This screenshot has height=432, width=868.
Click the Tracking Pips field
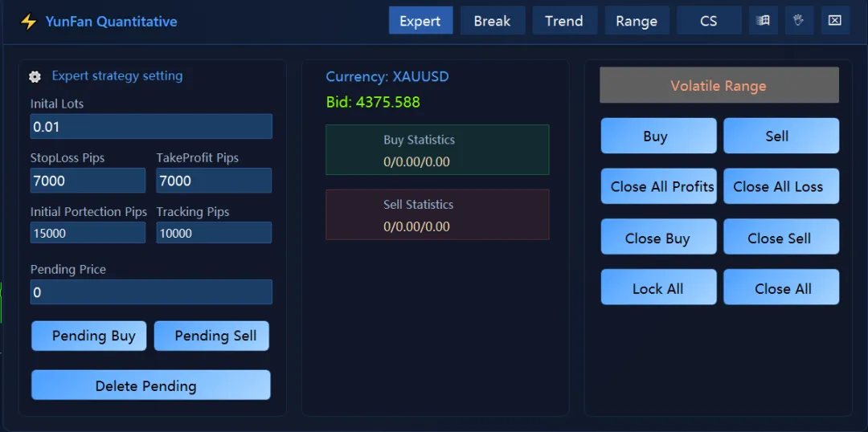[x=215, y=233]
